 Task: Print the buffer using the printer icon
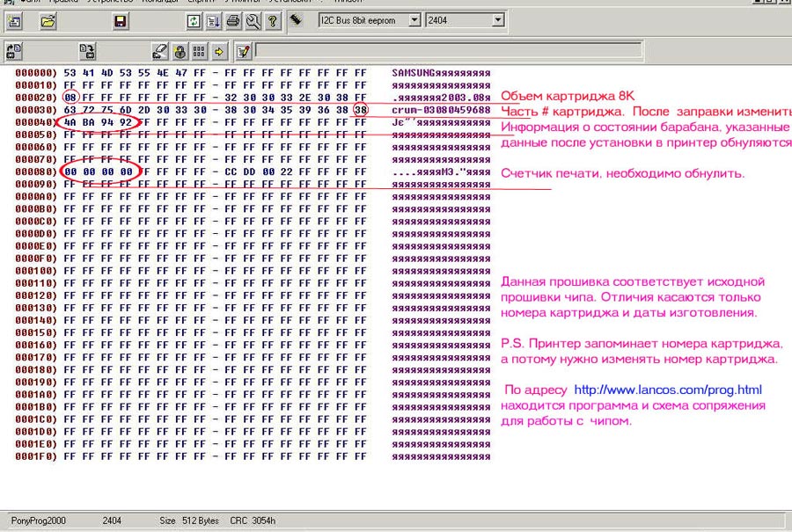tap(233, 21)
